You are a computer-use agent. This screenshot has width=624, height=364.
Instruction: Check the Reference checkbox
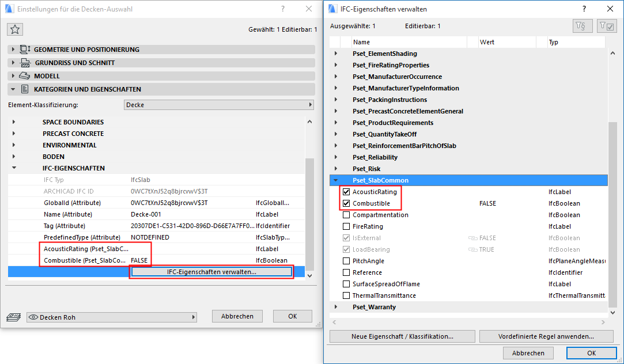coord(346,272)
